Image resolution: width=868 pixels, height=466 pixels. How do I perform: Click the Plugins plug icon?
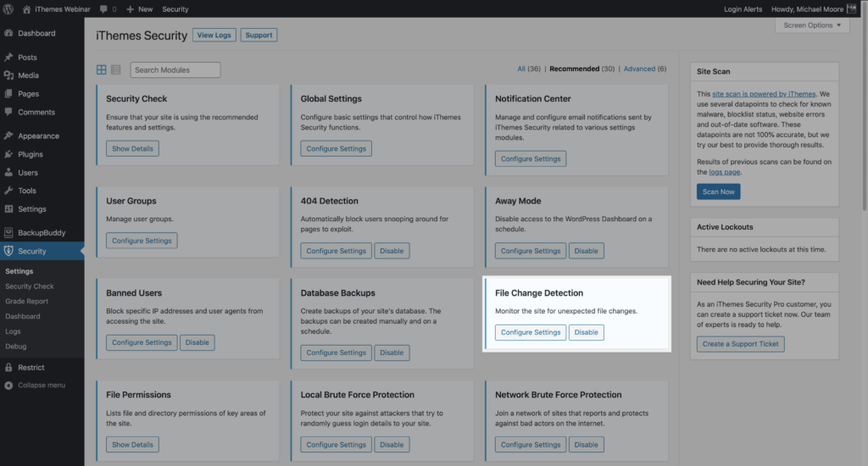point(8,154)
